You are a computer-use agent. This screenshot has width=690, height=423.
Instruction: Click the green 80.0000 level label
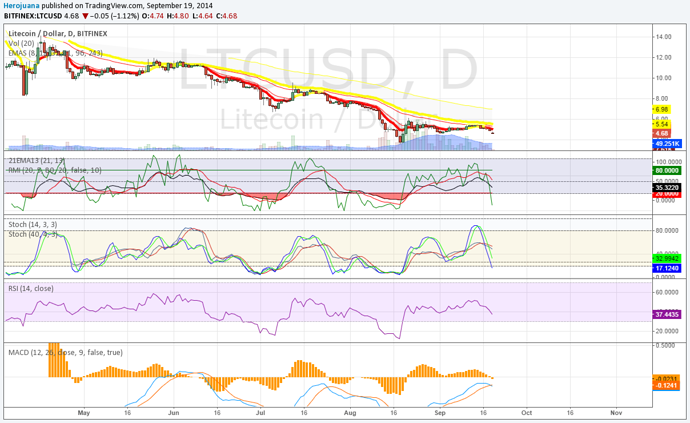point(667,170)
